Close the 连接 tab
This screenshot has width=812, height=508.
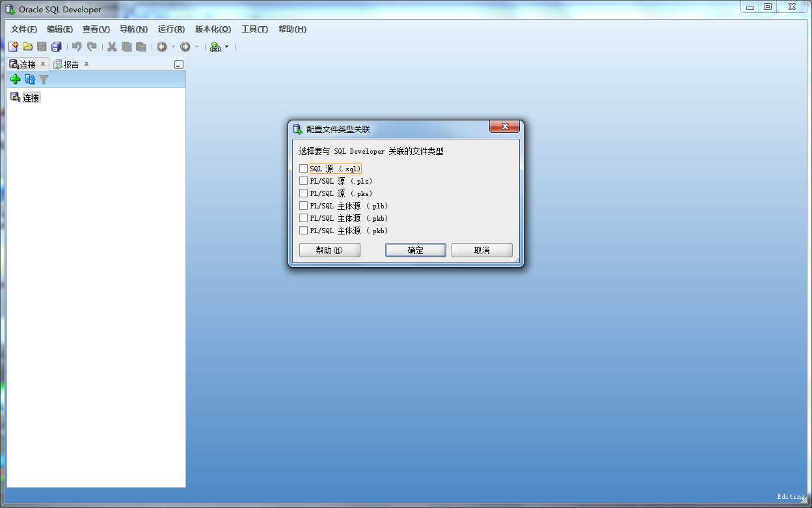(43, 64)
